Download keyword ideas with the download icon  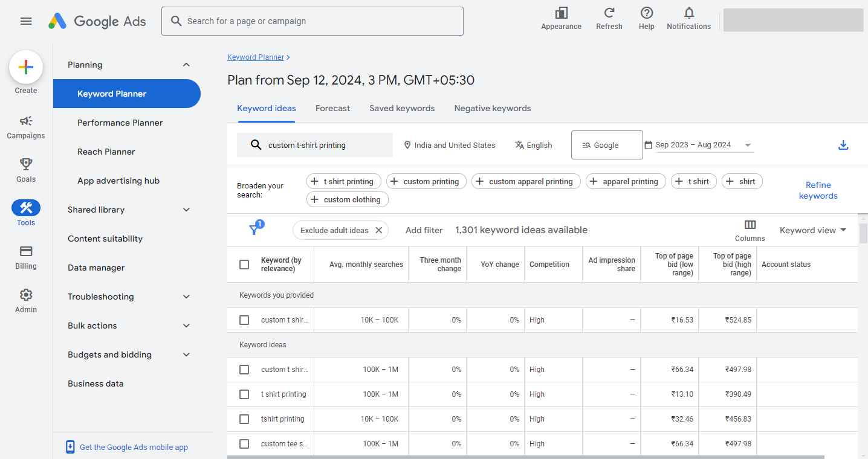pyautogui.click(x=843, y=145)
